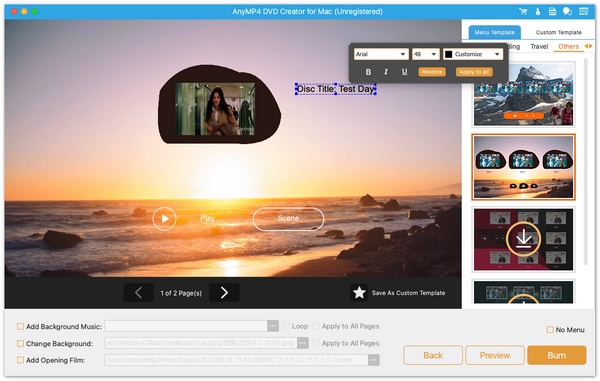Viewport: 600px width, 381px height.
Task: Select the mountain template thumbnail
Action: (523, 94)
